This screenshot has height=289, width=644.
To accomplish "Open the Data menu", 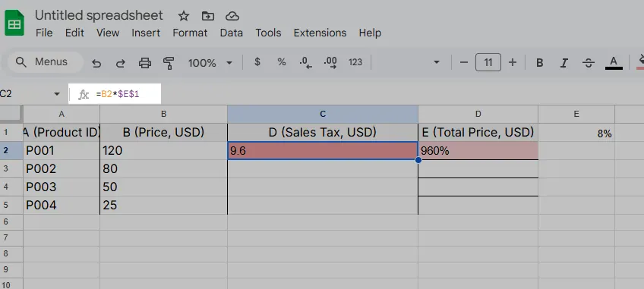I will 231,33.
